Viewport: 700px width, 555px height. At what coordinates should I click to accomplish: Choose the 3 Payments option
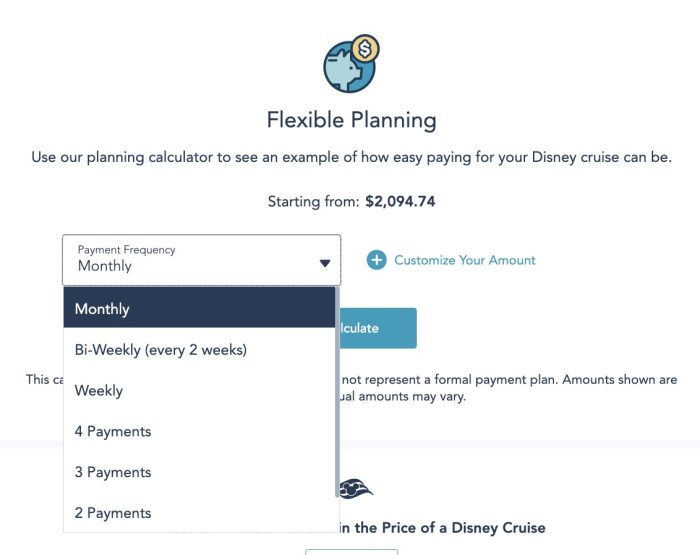tap(113, 472)
